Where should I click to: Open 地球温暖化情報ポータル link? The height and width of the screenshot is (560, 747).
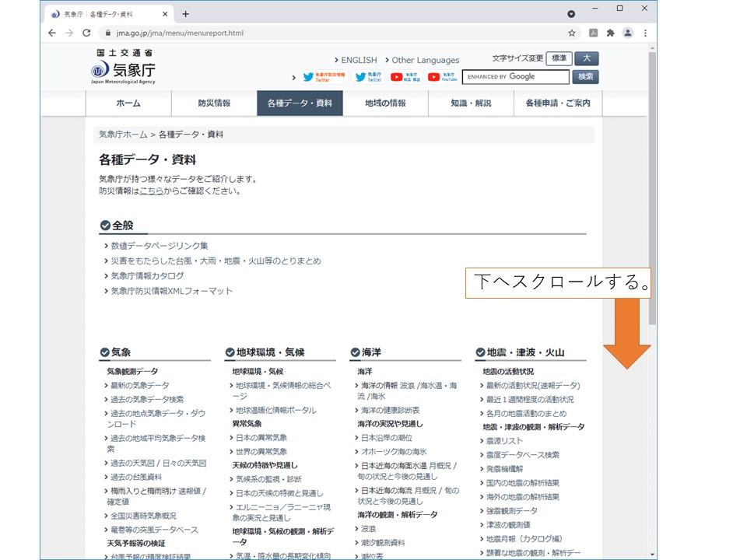click(275, 410)
